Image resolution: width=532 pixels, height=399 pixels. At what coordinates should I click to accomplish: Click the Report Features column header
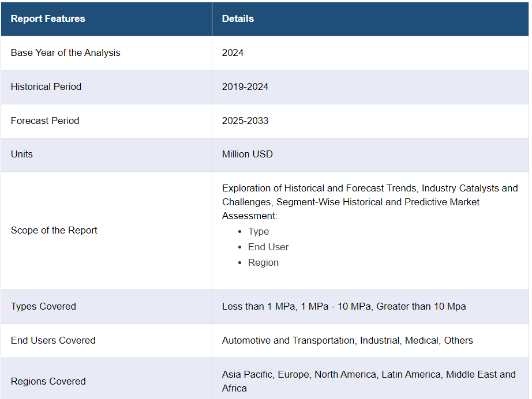pos(48,18)
